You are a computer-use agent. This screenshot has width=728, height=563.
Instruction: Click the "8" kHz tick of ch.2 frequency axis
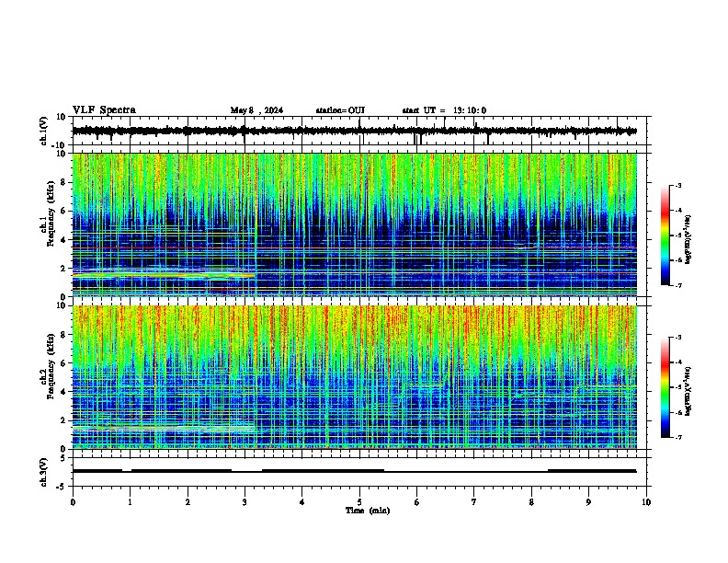pyautogui.click(x=64, y=335)
